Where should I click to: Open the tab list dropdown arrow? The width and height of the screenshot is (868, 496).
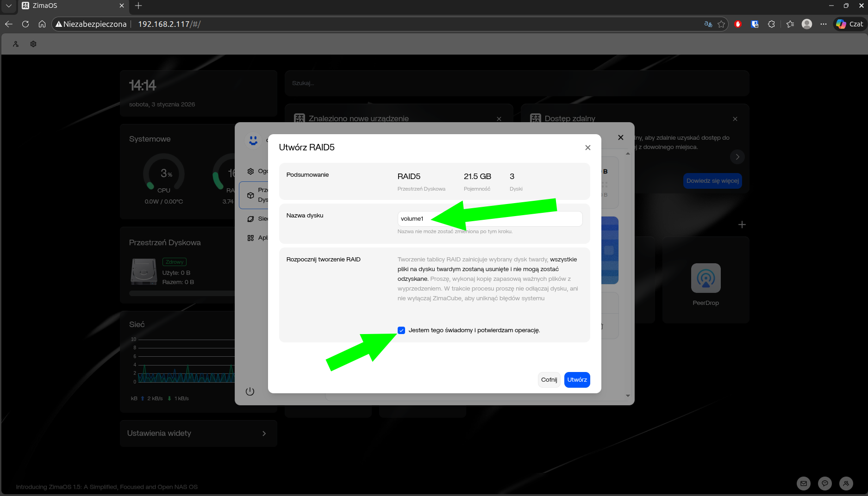[8, 6]
